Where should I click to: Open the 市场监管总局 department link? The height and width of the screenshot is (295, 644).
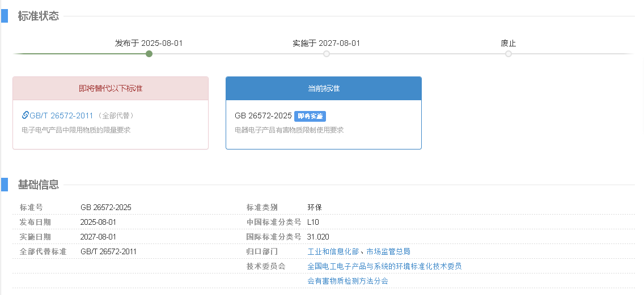pyautogui.click(x=388, y=251)
